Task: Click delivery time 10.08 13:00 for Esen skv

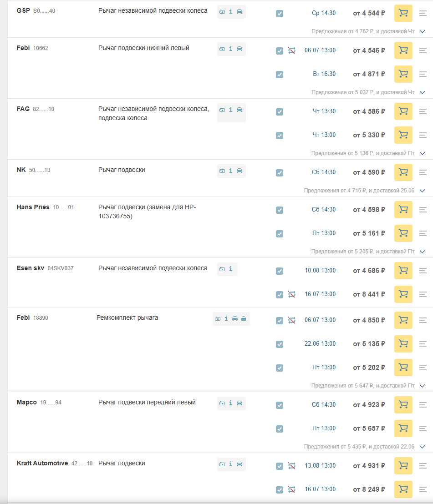Action: point(320,271)
